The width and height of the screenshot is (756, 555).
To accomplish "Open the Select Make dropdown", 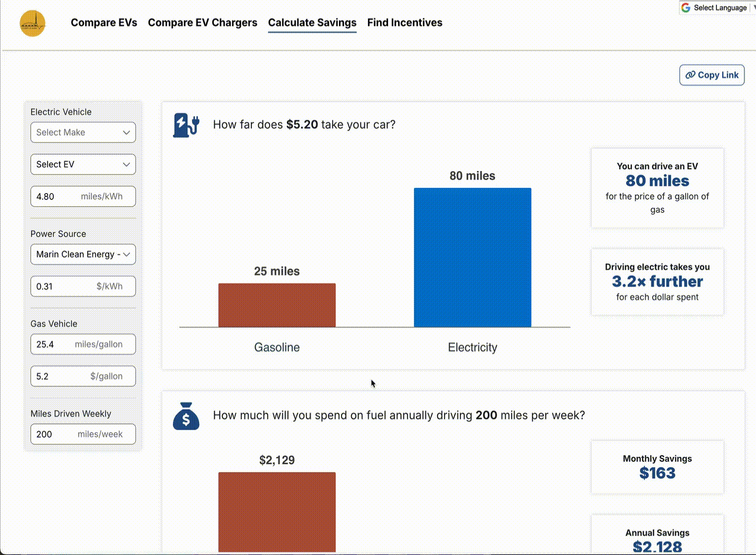I will click(83, 132).
